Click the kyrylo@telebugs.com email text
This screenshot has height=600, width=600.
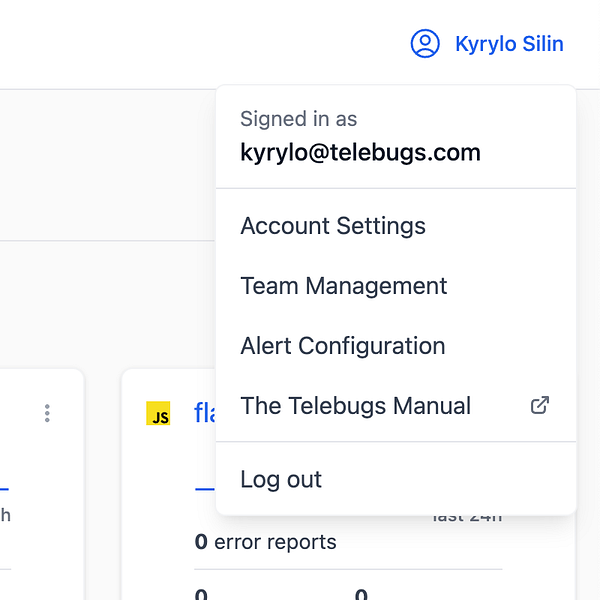(360, 153)
